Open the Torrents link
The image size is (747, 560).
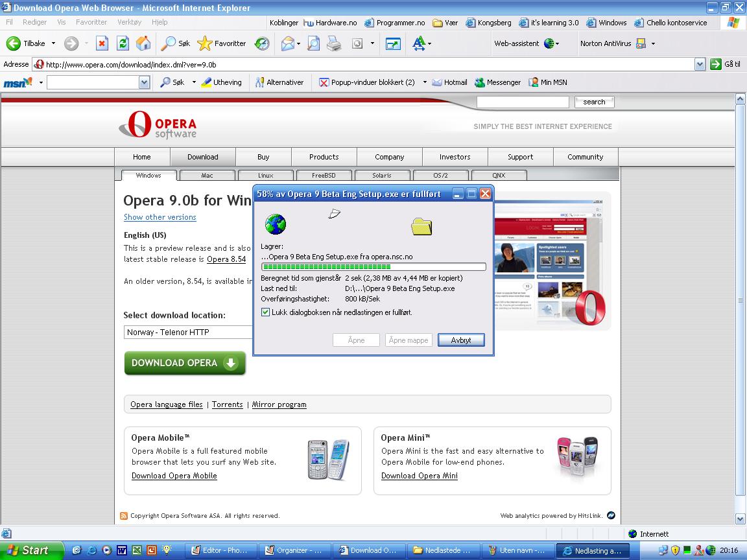coord(227,404)
